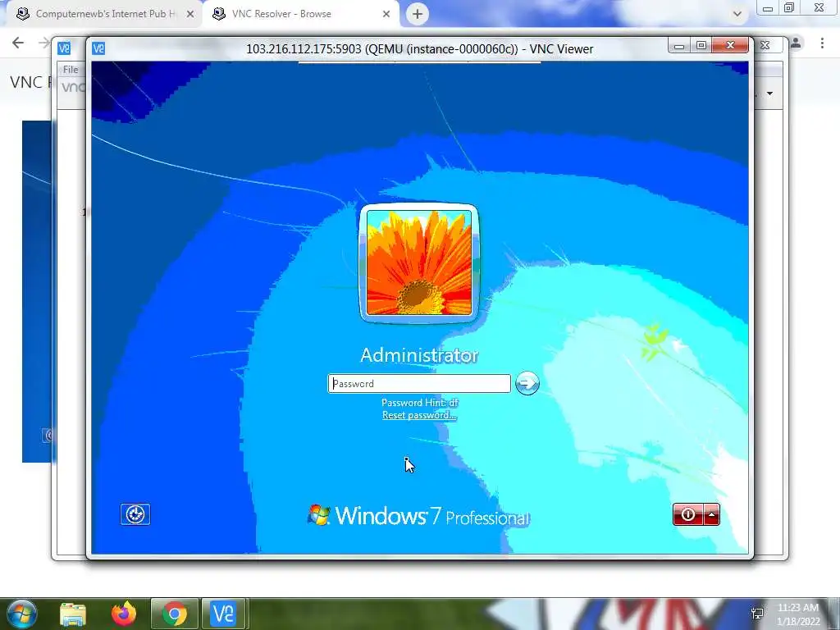840x630 pixels.
Task: Open the Ease of Access button
Action: point(135,514)
